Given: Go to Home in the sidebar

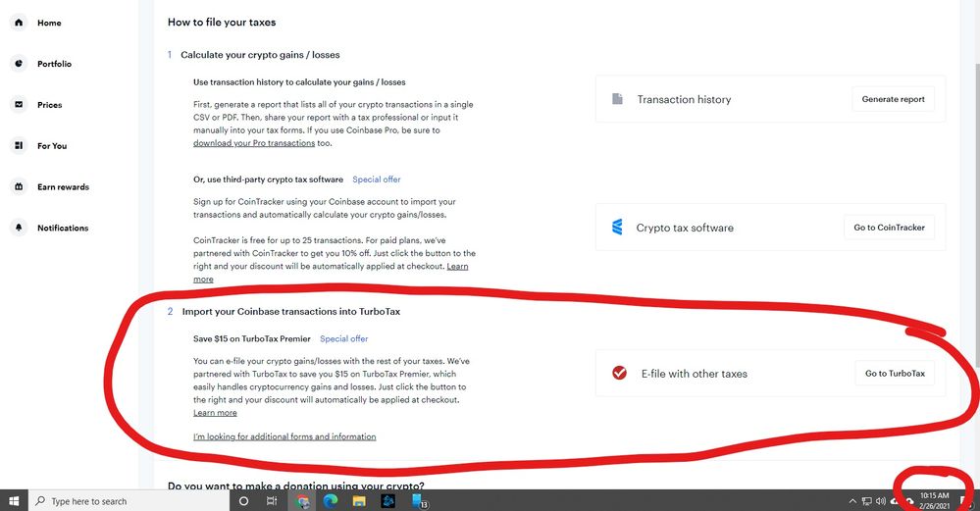Looking at the screenshot, I should [x=49, y=24].
